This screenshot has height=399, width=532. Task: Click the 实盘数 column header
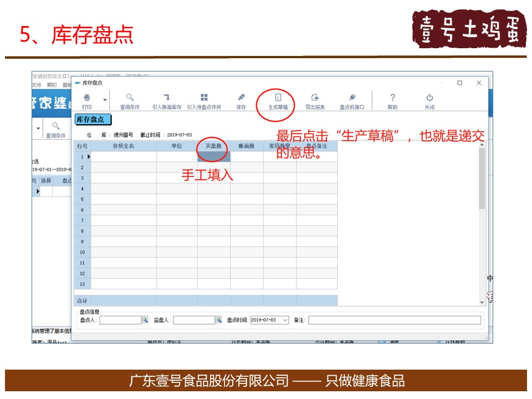(214, 146)
